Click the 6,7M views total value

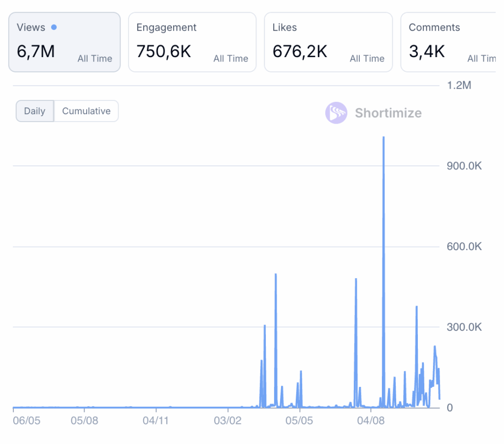click(36, 51)
